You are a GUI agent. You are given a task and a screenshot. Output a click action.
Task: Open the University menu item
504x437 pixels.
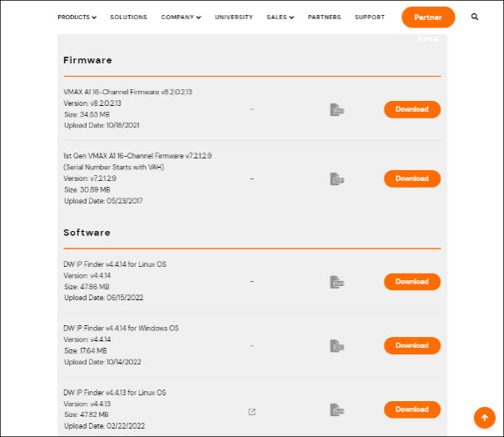[x=234, y=17]
